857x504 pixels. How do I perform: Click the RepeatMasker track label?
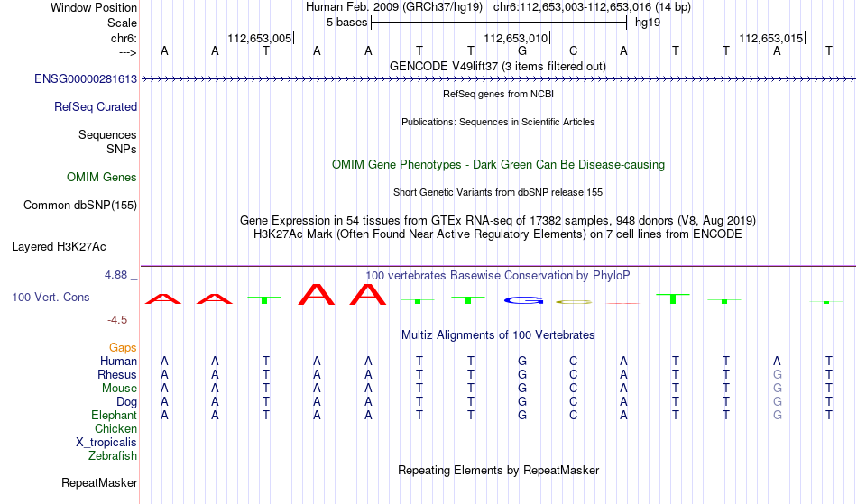coord(99,482)
